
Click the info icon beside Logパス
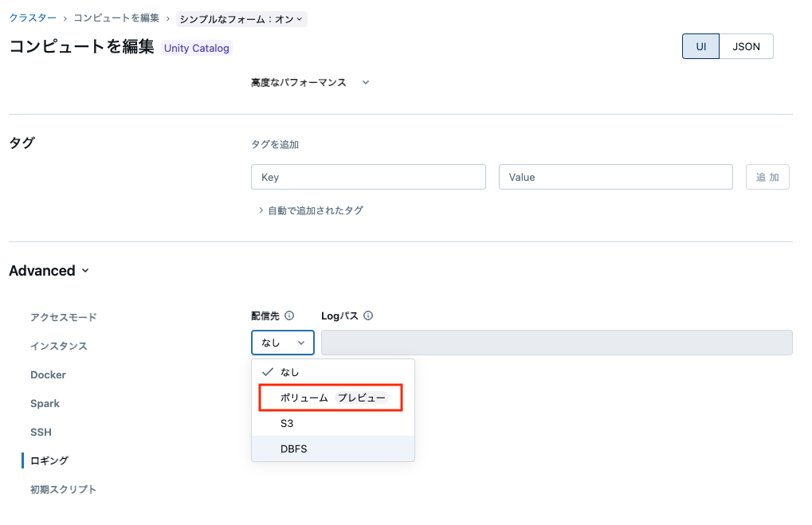[x=368, y=315]
